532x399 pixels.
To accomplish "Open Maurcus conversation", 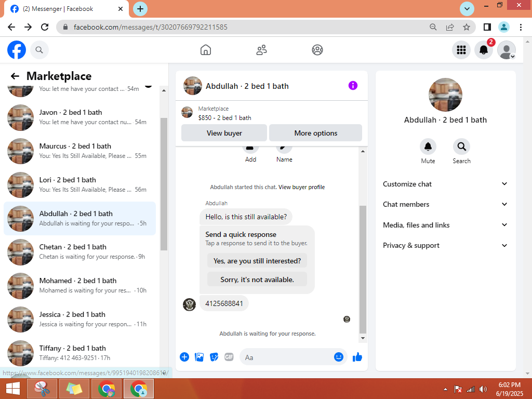I will (x=79, y=151).
